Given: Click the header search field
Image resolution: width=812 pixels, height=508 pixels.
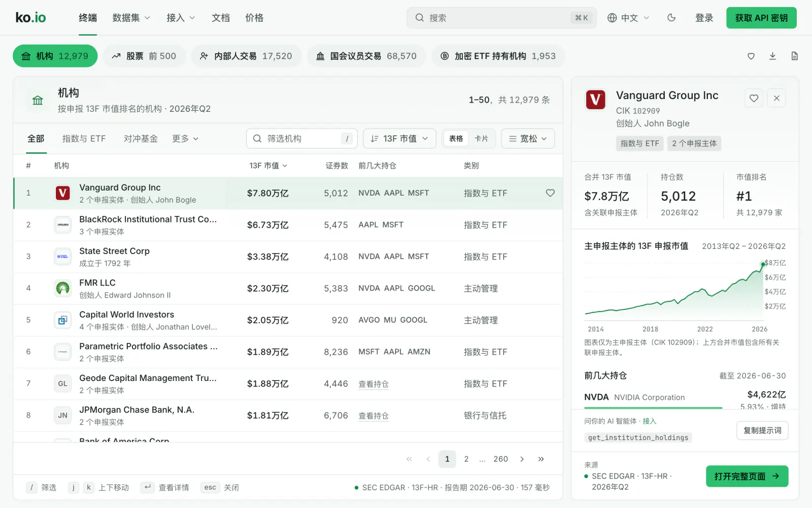Looking at the screenshot, I should pyautogui.click(x=501, y=18).
